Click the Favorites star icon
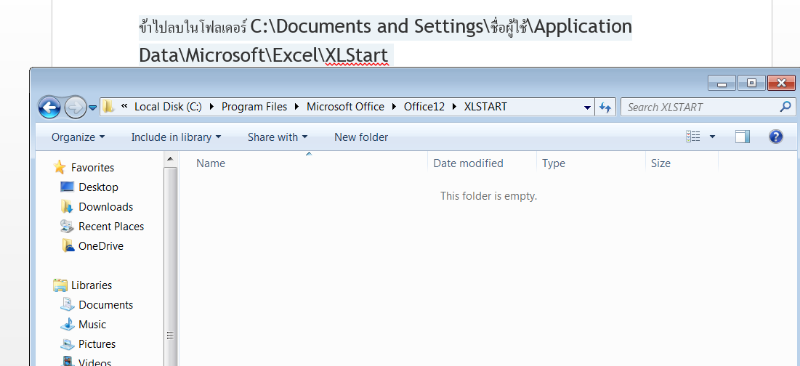Screen dimensions: 800x366 [x=60, y=167]
